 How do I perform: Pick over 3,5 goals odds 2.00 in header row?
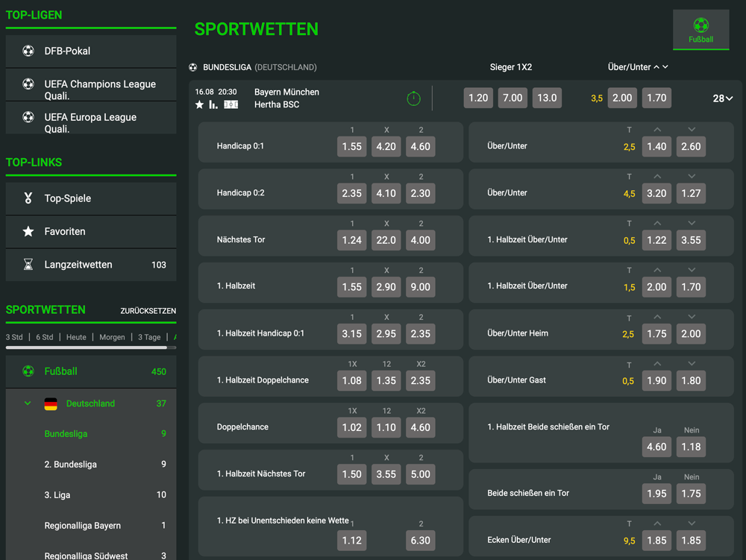click(x=622, y=98)
